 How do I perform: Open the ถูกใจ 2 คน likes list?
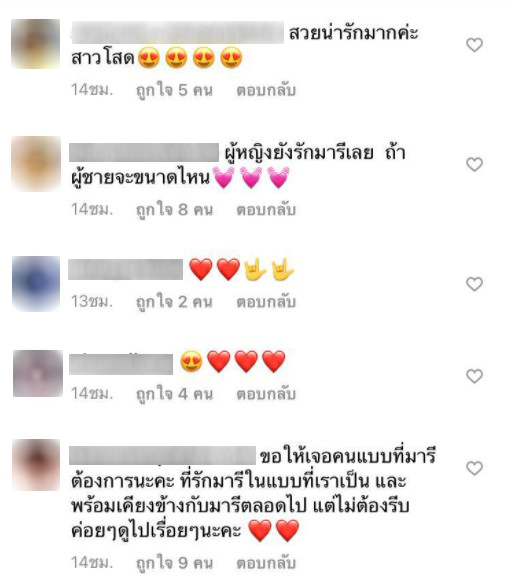[x=174, y=302]
